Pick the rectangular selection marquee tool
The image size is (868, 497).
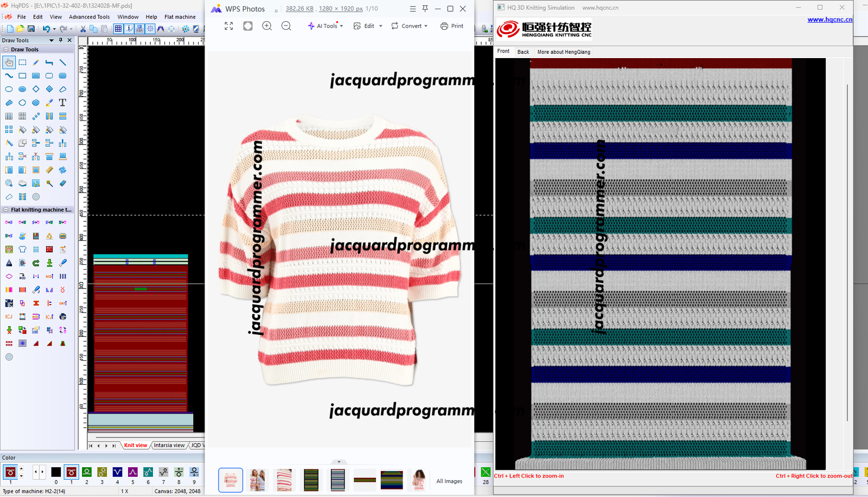[22, 62]
